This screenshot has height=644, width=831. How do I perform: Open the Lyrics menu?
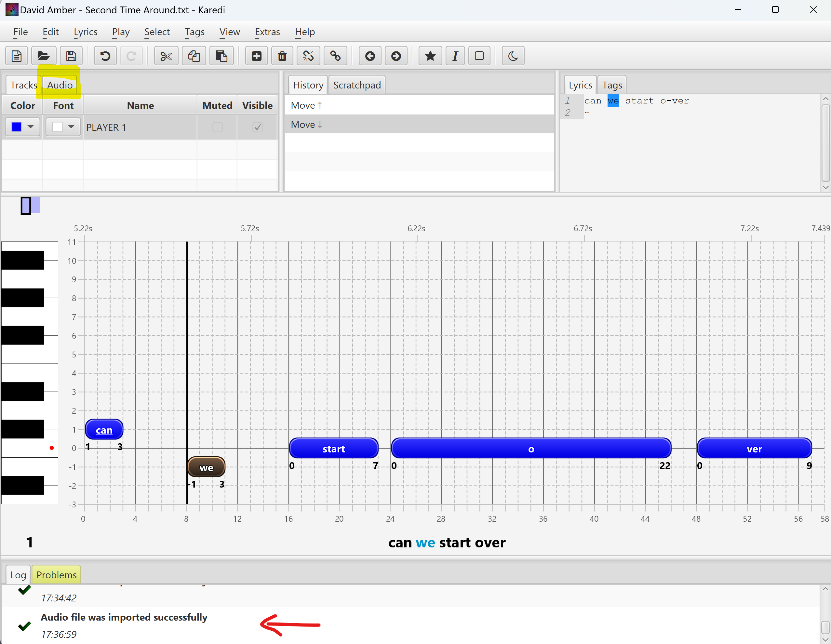click(x=85, y=32)
